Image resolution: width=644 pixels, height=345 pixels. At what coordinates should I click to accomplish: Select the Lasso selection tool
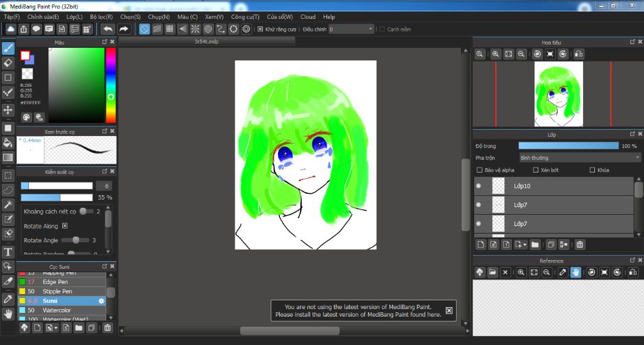click(8, 190)
